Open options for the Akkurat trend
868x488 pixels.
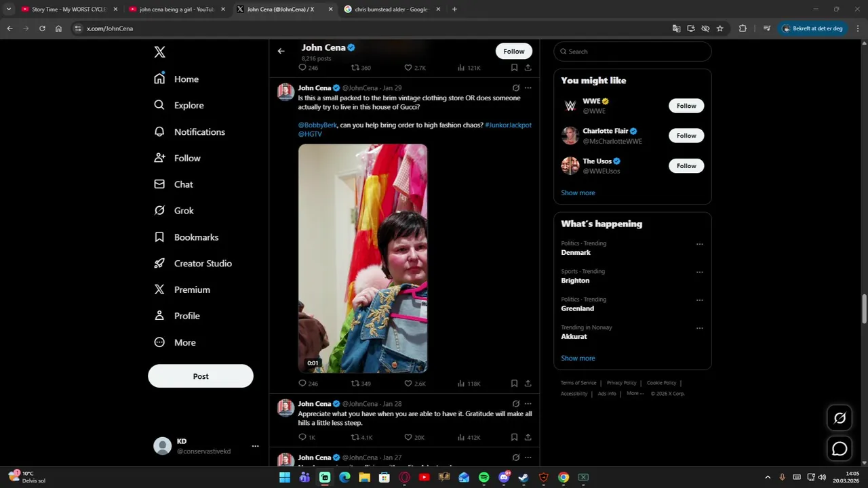tap(699, 328)
